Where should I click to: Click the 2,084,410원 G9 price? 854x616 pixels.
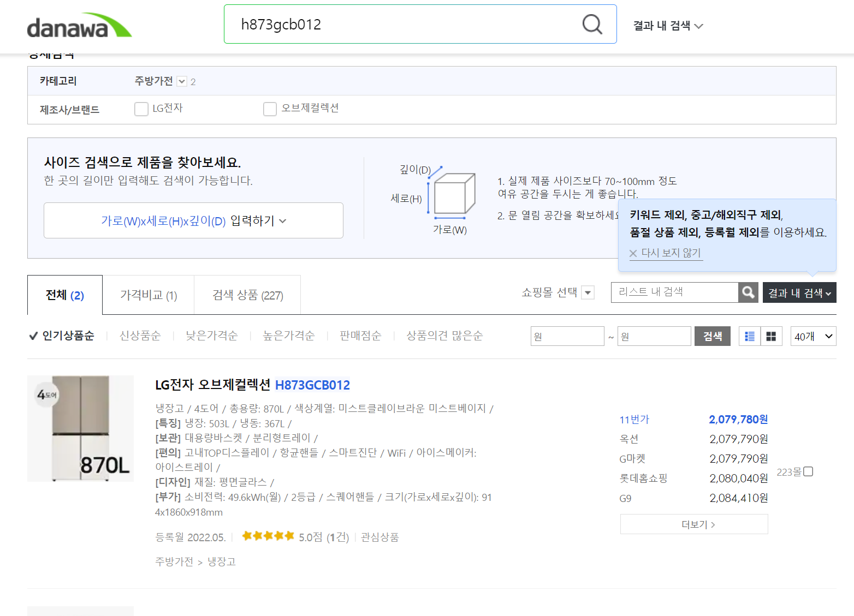pyautogui.click(x=739, y=498)
